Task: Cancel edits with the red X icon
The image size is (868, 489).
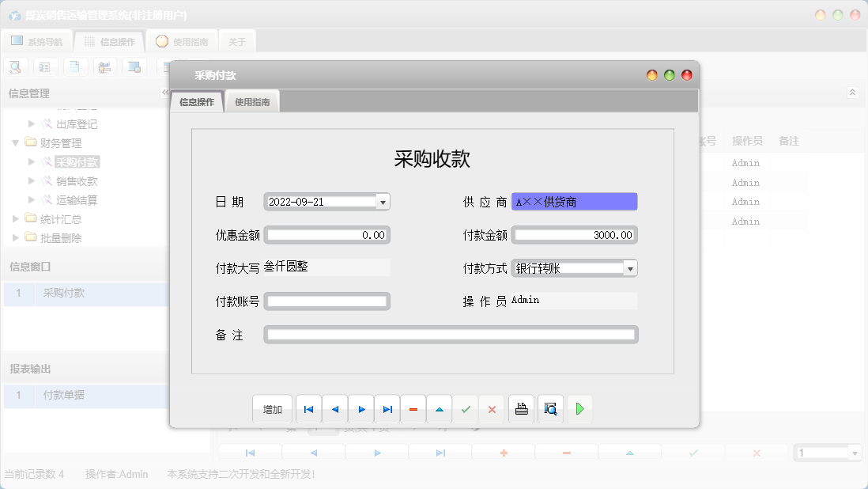Action: click(492, 409)
